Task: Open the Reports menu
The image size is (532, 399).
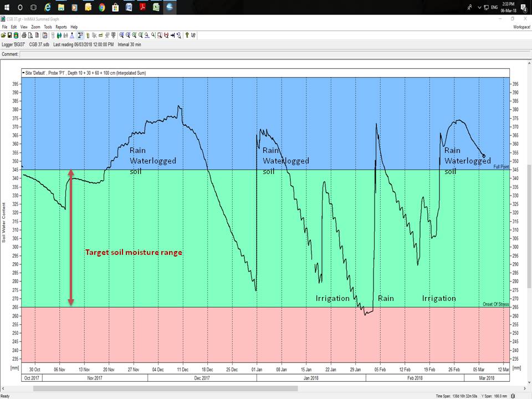Action: (61, 27)
